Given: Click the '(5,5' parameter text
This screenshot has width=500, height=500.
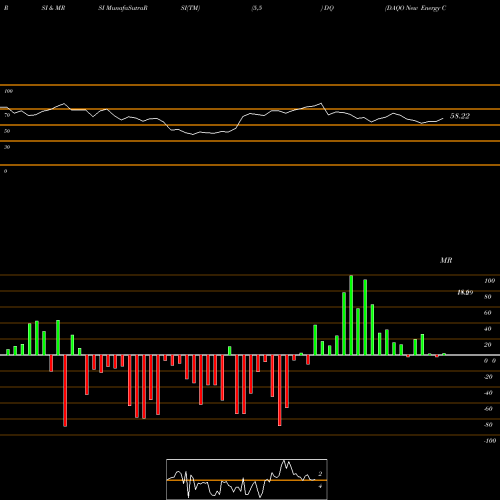Looking at the screenshot, I should pos(257,8).
